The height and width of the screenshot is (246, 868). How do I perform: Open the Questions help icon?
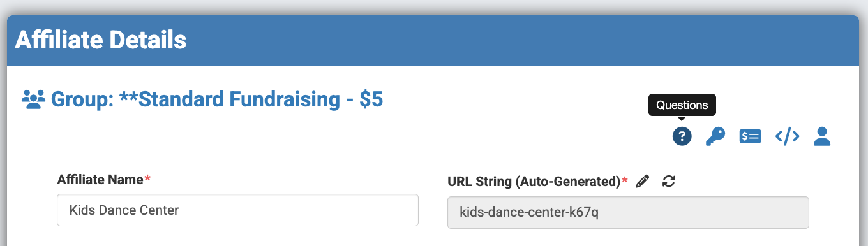pyautogui.click(x=682, y=136)
